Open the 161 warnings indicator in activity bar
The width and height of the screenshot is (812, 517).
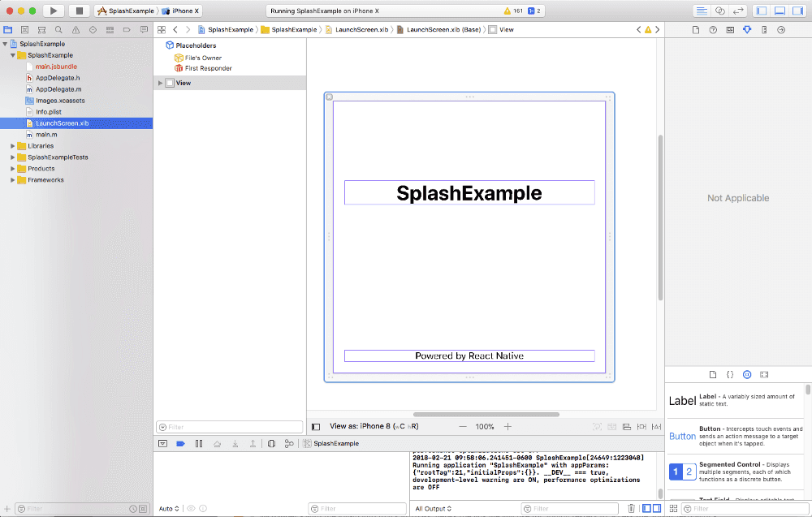(513, 11)
